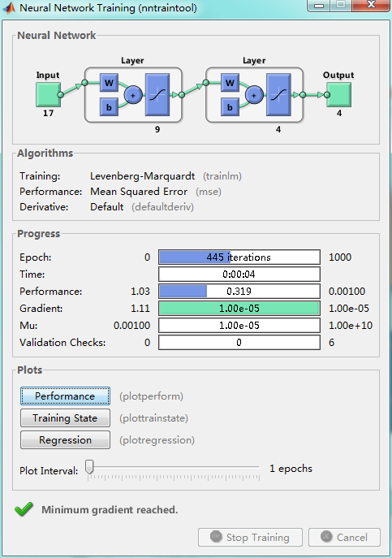Close the Neural Network Training window
Screen dimensions: 392x558
pyautogui.click(x=371, y=5)
